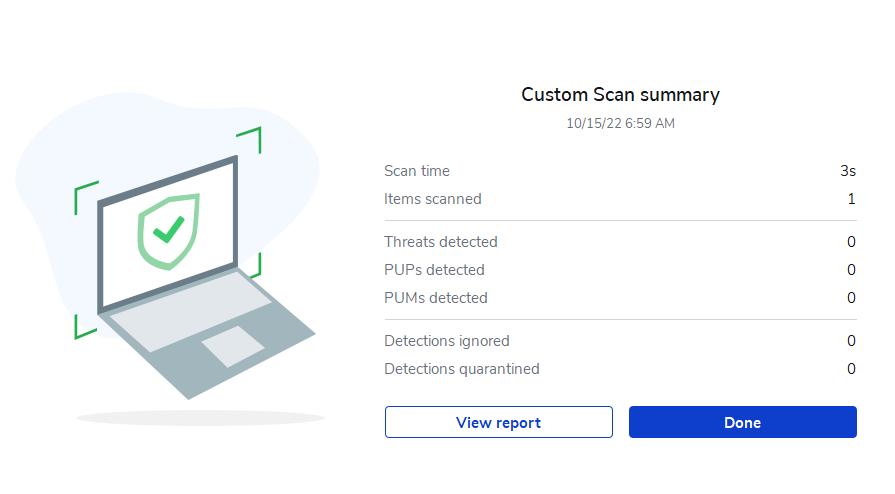Screen dimensions: 895x494
Task: Click the Detections quarantined label
Action: point(461,369)
